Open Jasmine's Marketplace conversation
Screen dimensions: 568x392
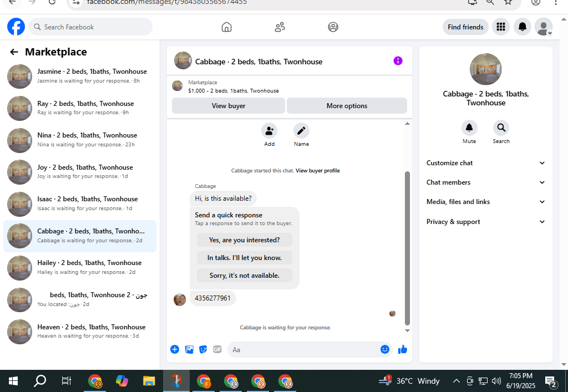80,76
